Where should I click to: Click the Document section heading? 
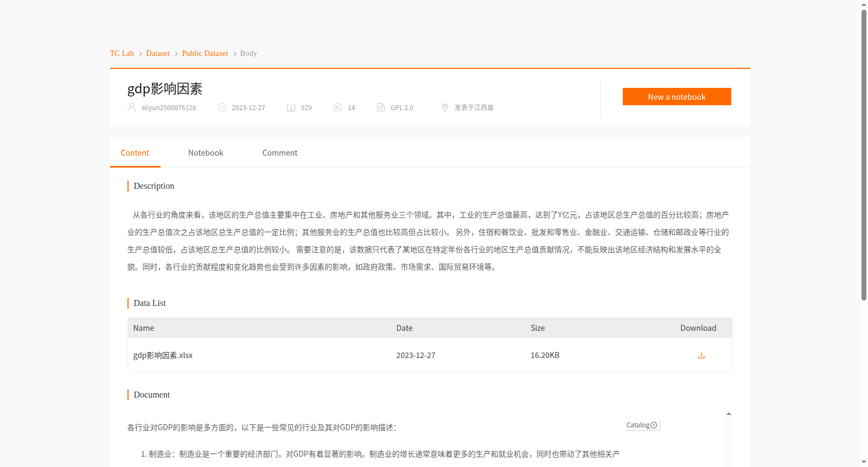click(x=152, y=395)
